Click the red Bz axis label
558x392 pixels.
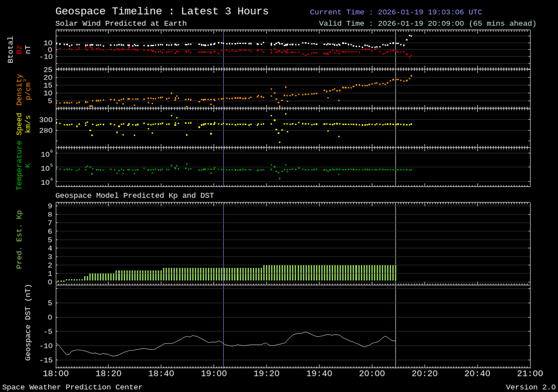click(20, 50)
